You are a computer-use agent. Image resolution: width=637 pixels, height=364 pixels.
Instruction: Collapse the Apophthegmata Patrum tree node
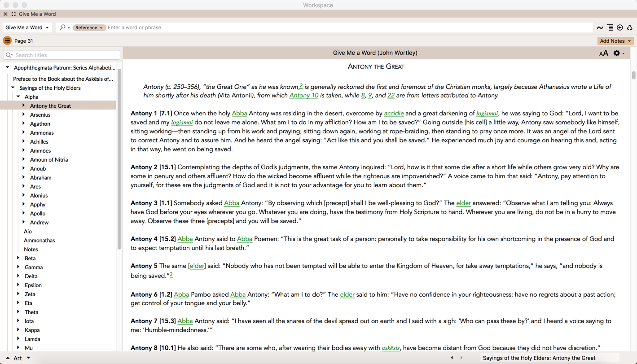(x=7, y=68)
